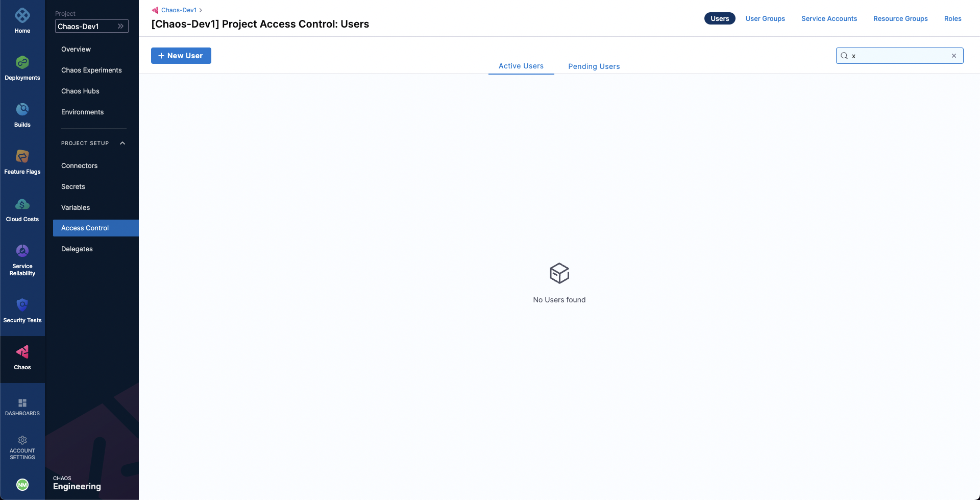Open Connectors under Project Setup

tap(79, 165)
